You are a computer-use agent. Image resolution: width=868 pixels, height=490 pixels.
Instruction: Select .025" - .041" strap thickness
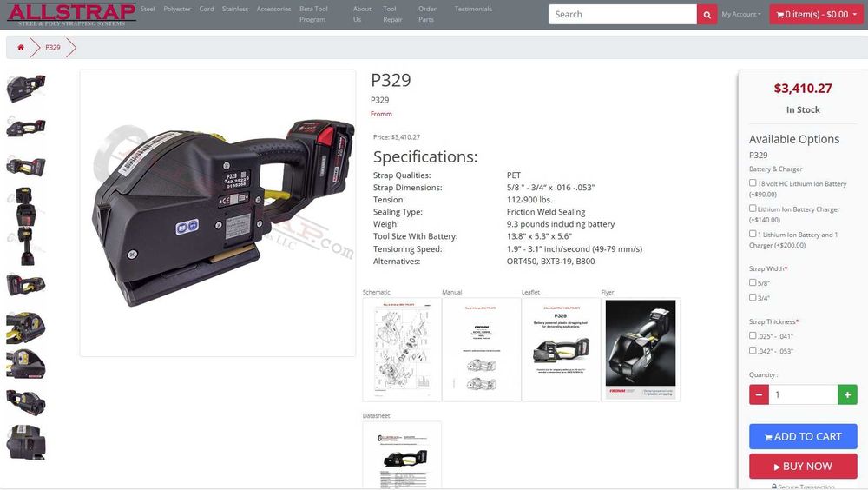[753, 335]
